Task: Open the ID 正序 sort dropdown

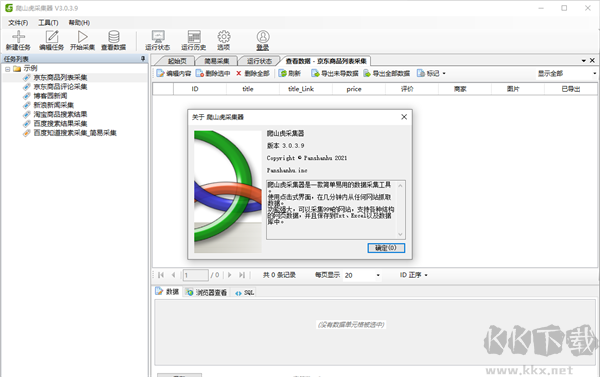Action: pos(414,275)
